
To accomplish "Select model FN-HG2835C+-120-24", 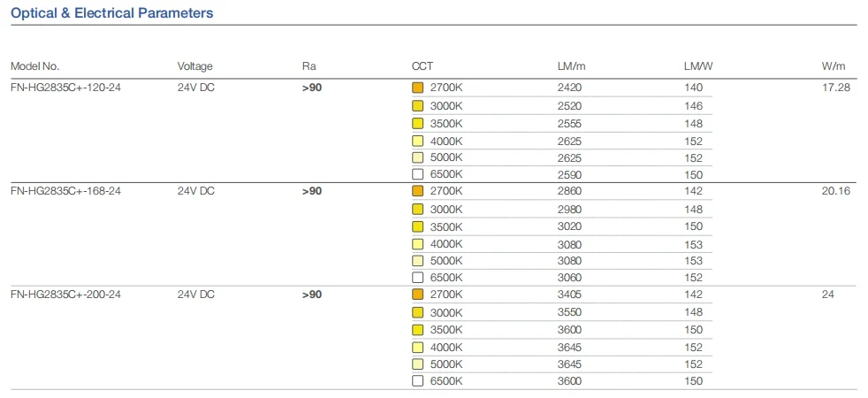I will pos(65,88).
